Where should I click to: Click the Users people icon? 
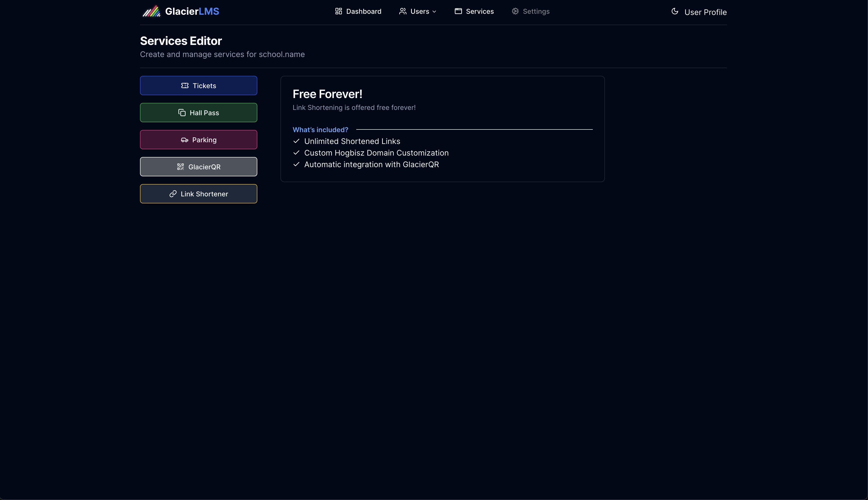(x=402, y=11)
